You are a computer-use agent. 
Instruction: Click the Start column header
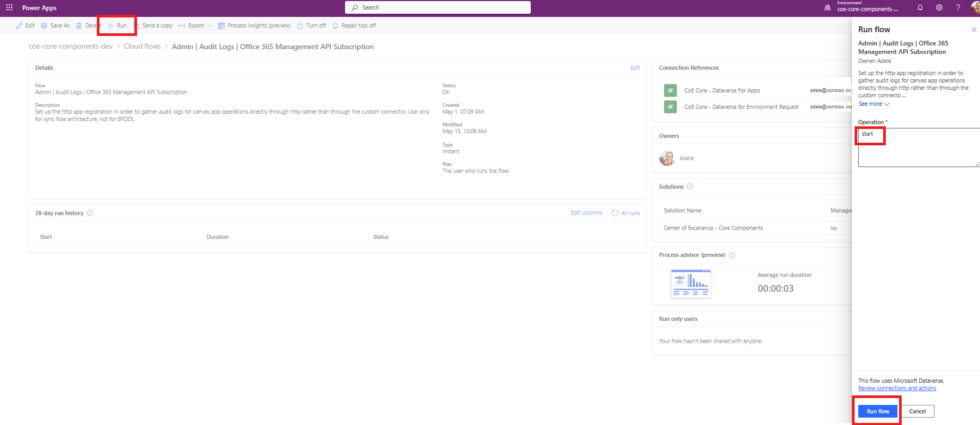[x=46, y=237]
